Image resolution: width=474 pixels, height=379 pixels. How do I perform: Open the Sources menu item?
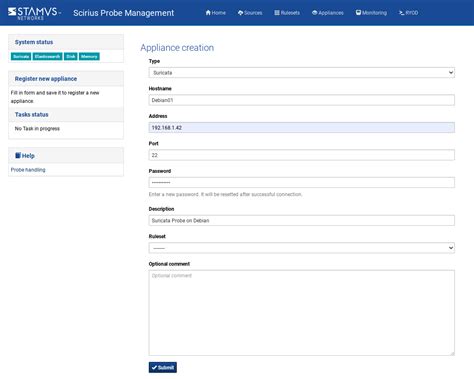(250, 13)
